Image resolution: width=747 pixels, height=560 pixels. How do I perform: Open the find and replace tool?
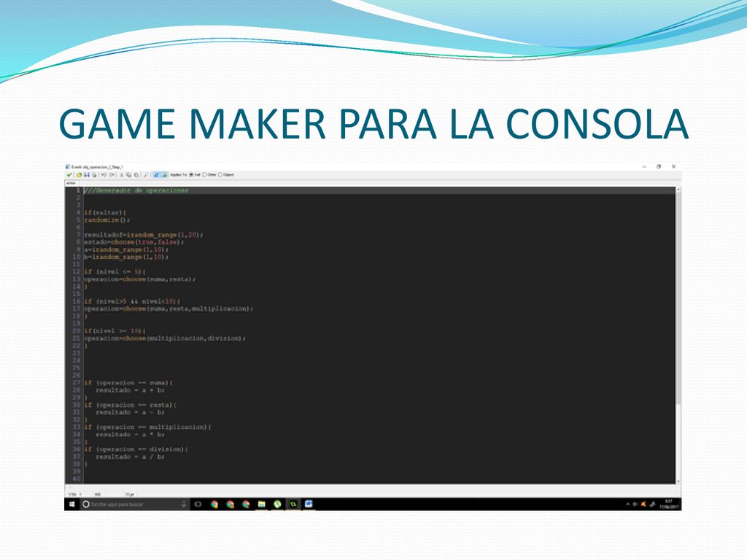coord(146,175)
